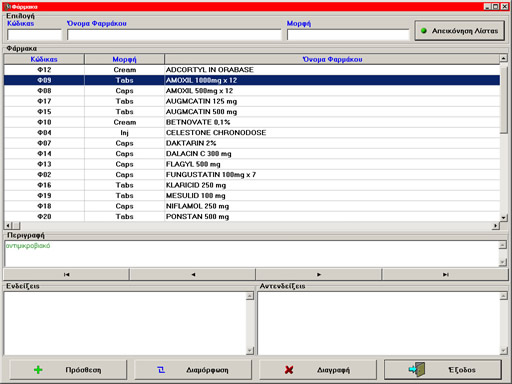Click the Κωδικας search input field
Screen dimensions: 512x384
coord(35,35)
